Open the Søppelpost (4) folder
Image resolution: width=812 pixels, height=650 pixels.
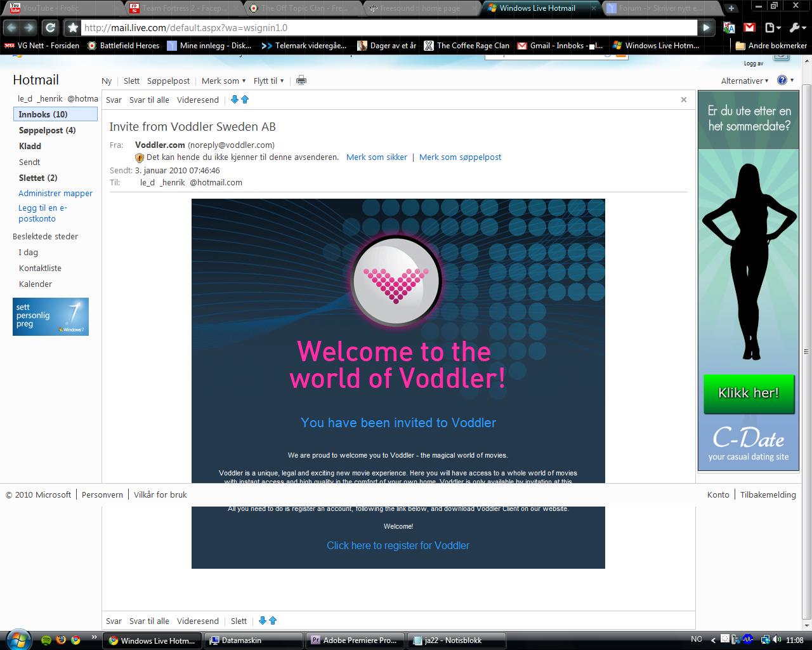pos(47,130)
